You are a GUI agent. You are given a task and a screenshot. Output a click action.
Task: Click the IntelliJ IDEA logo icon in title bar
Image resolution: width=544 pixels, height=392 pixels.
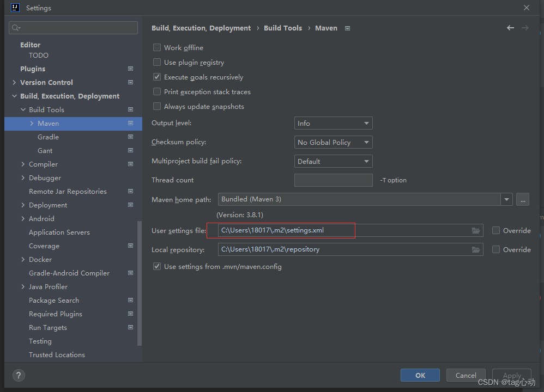[x=15, y=8]
